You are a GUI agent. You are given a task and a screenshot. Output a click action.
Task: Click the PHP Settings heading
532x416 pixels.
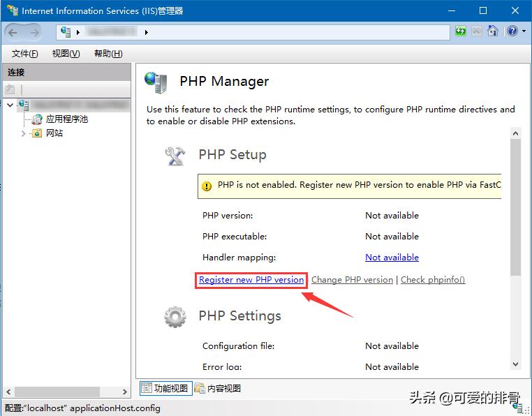click(x=240, y=316)
